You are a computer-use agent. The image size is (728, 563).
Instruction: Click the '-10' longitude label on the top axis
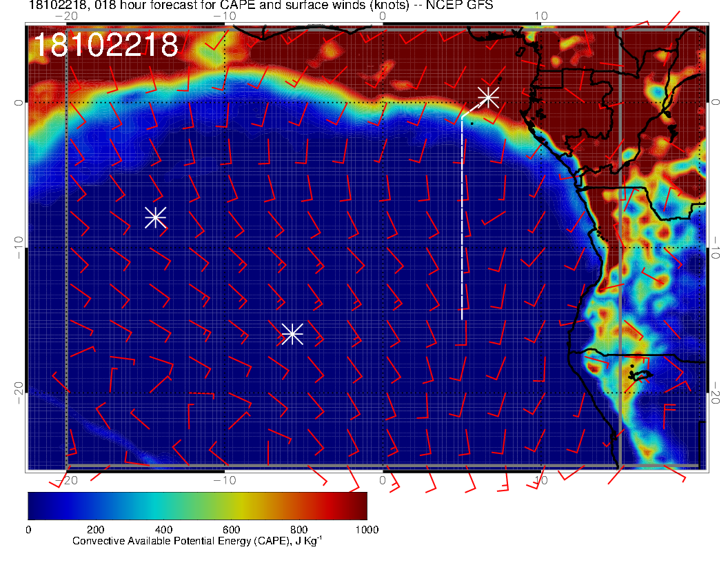(x=225, y=17)
